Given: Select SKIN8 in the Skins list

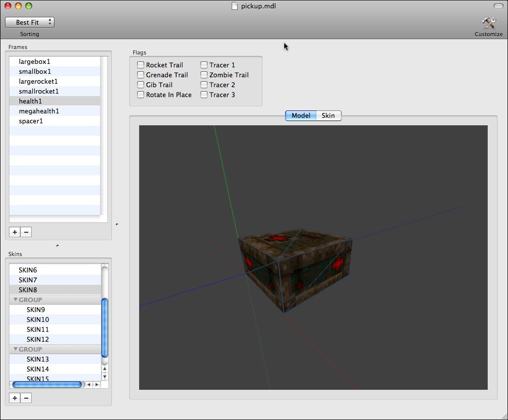Looking at the screenshot, I should (x=55, y=290).
